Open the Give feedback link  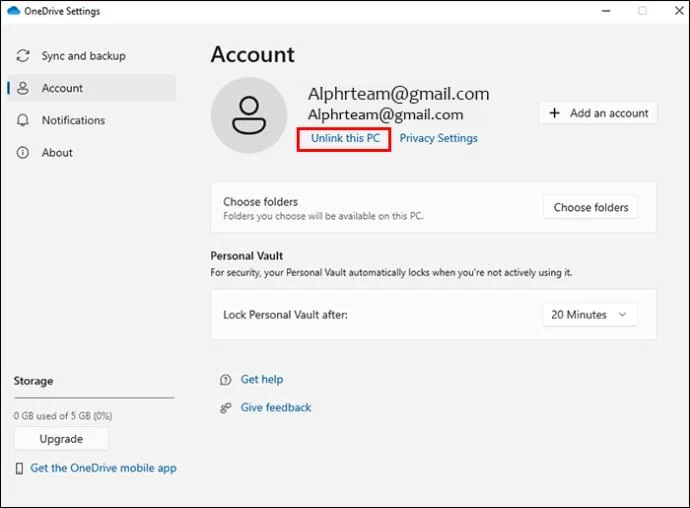pyautogui.click(x=276, y=408)
